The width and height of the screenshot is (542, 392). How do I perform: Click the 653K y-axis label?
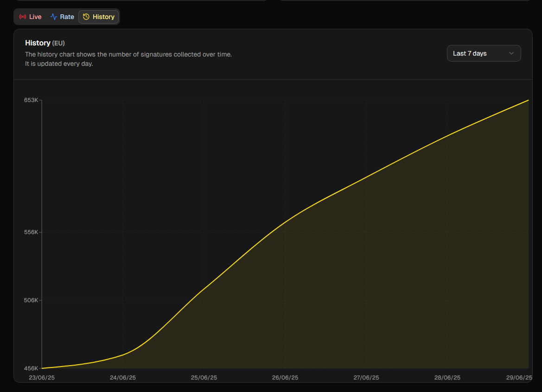[31, 100]
